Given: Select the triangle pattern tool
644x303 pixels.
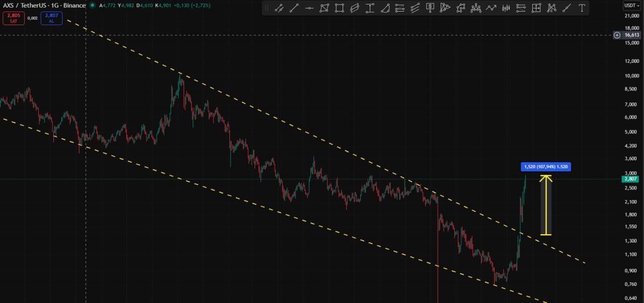Looking at the screenshot, I should point(445,8).
